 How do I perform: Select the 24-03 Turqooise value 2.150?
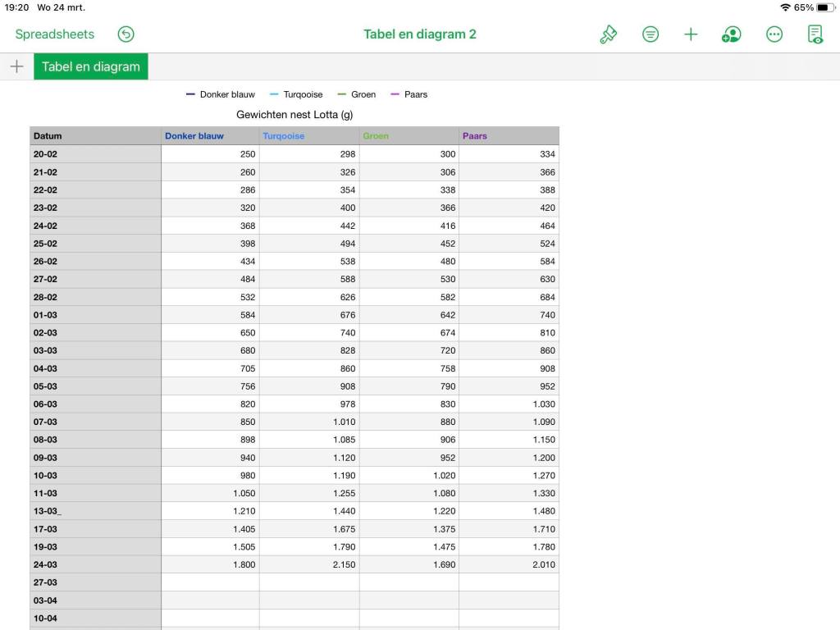point(309,564)
